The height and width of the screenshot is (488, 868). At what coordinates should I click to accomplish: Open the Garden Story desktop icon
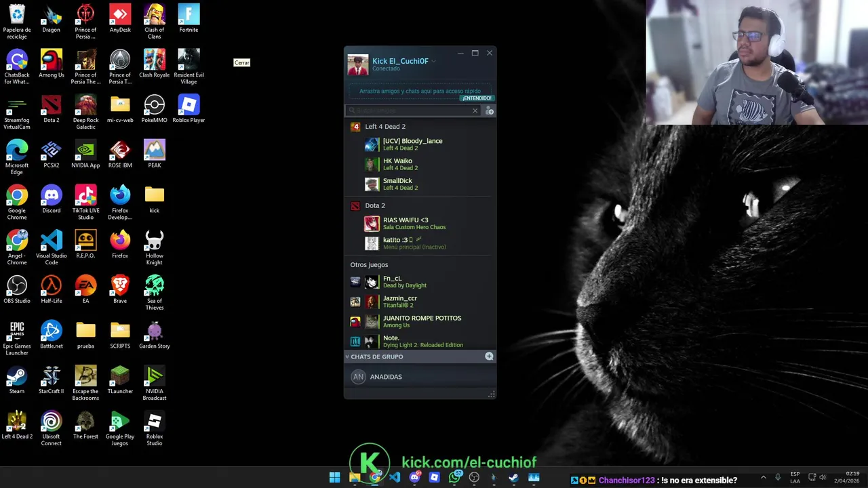155,335
